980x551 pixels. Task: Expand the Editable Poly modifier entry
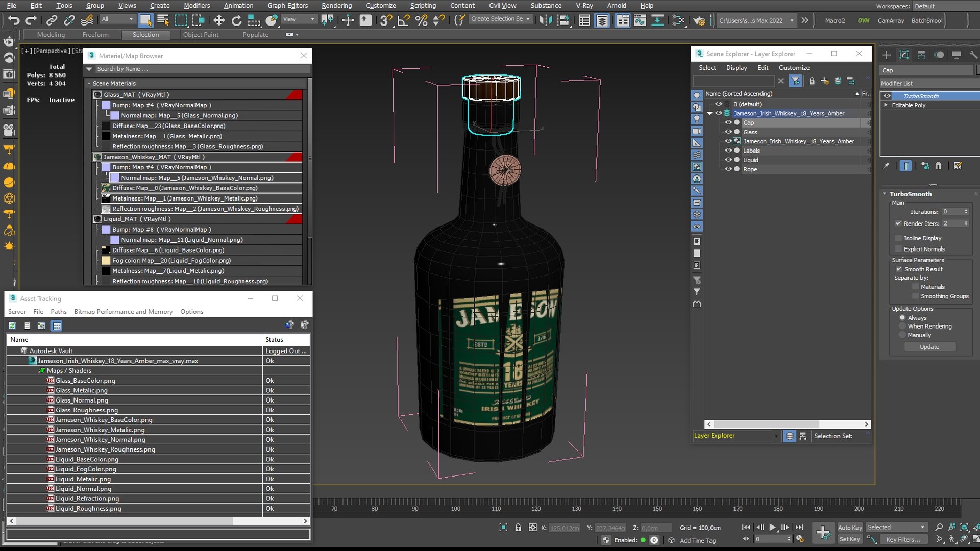coord(886,105)
